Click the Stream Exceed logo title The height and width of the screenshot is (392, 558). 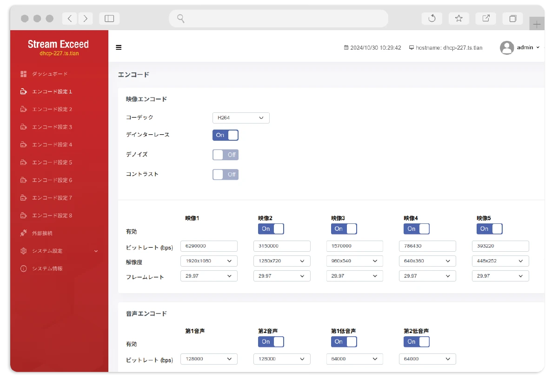58,44
